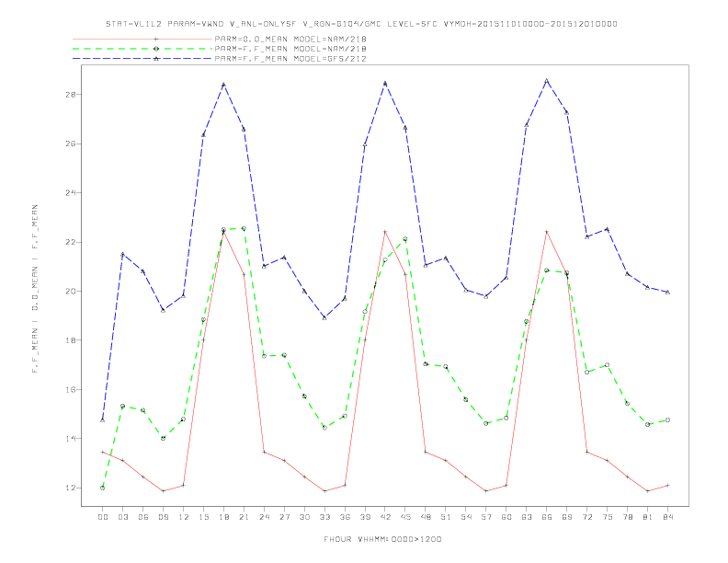Screen dimensions: 728x563
Task: Click x-axis tick label 06
Action: point(143,517)
